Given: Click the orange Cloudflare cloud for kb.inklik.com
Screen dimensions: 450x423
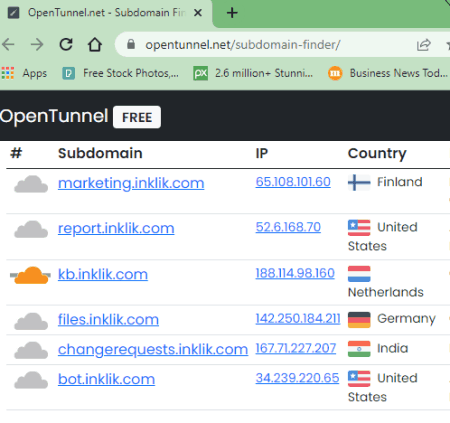Looking at the screenshot, I should click(x=31, y=275).
